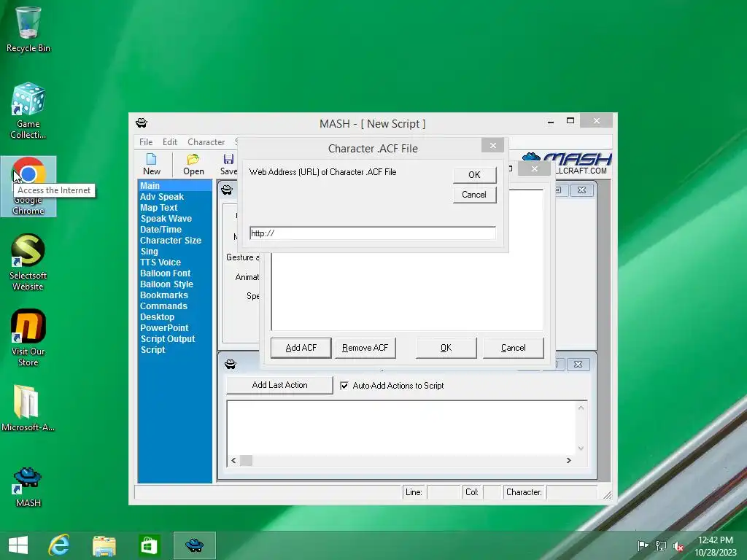The width and height of the screenshot is (747, 560).
Task: Click the MASH Bellcraft.com logo
Action: (567, 163)
